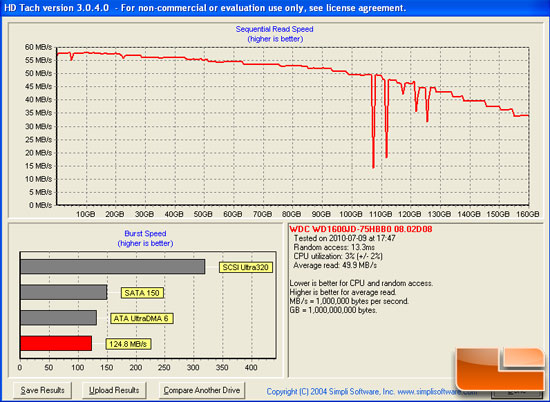The width and height of the screenshot is (550, 402).
Task: Click the CPU utilization 3% line
Action: pyautogui.click(x=338, y=256)
